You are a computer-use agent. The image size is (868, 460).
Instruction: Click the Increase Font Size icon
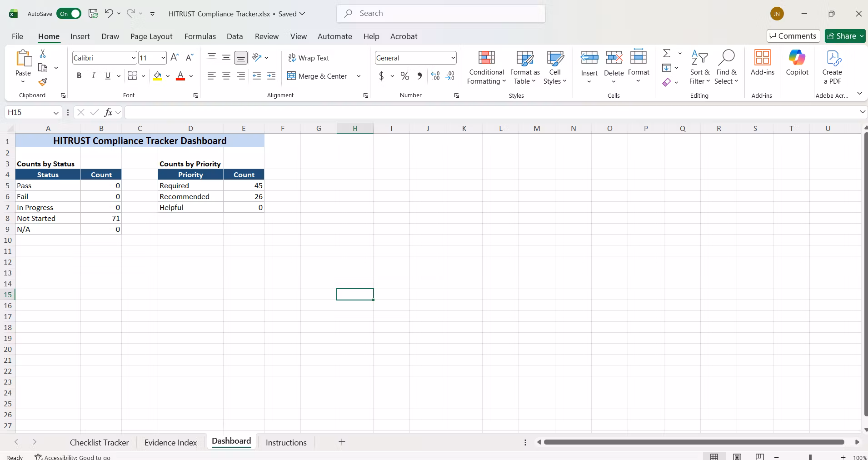click(175, 57)
